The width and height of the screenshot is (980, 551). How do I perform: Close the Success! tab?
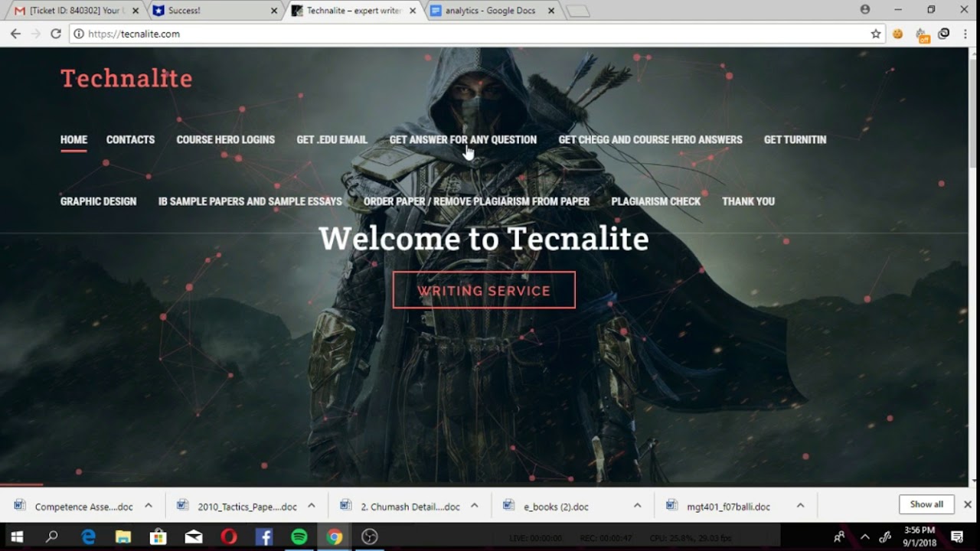[x=275, y=11]
